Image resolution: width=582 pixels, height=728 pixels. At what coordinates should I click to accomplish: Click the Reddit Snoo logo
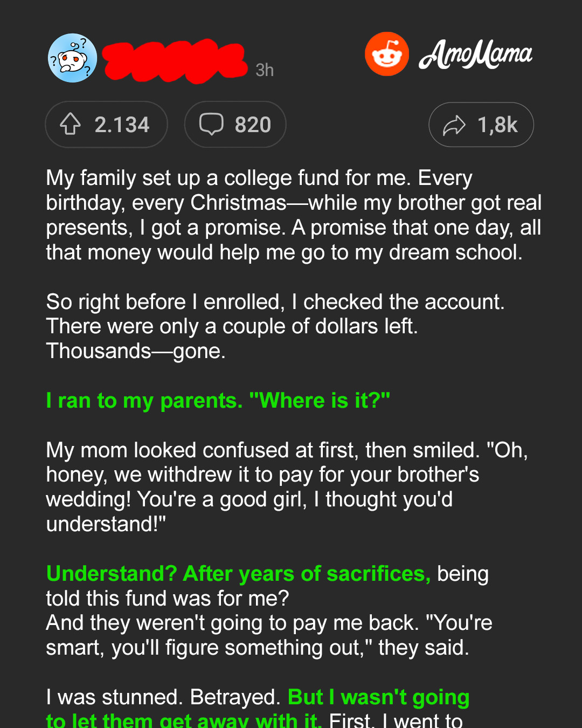click(387, 54)
